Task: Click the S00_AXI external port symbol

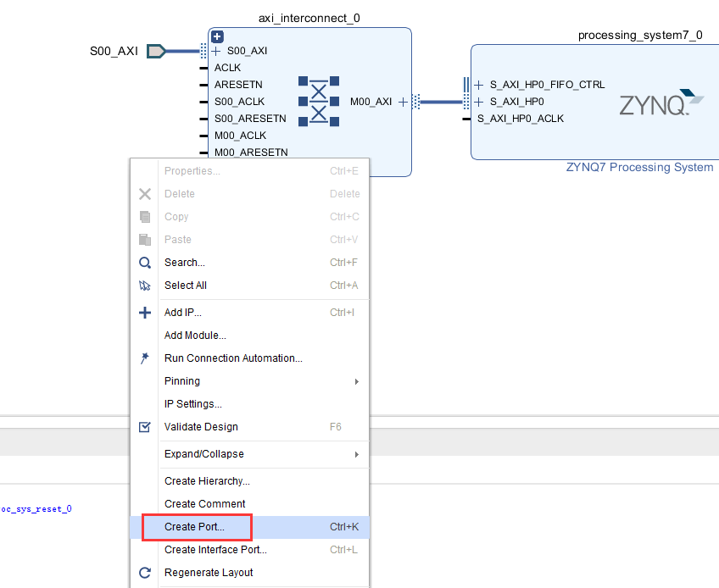Action: coord(156,51)
